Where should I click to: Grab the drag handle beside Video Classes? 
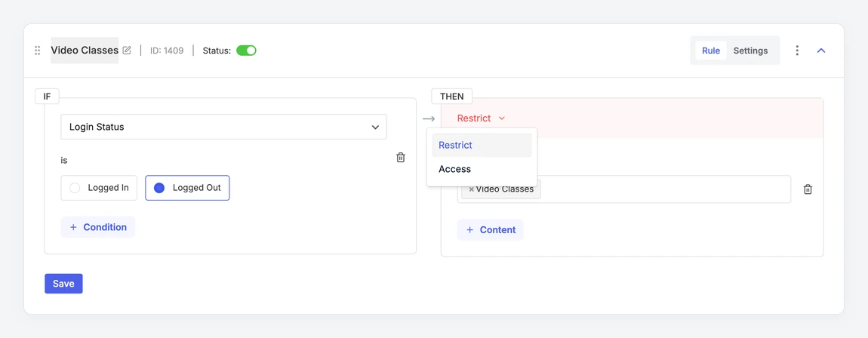pos(38,51)
